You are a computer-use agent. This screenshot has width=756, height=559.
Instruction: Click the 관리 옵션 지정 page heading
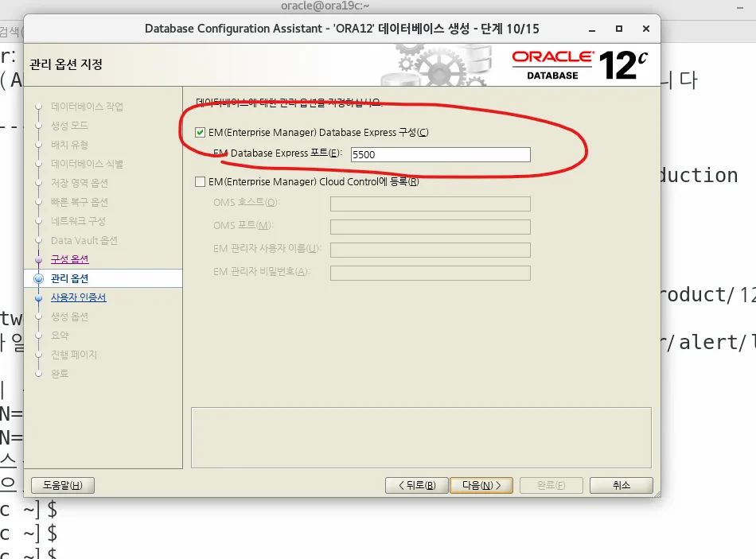pyautogui.click(x=66, y=64)
